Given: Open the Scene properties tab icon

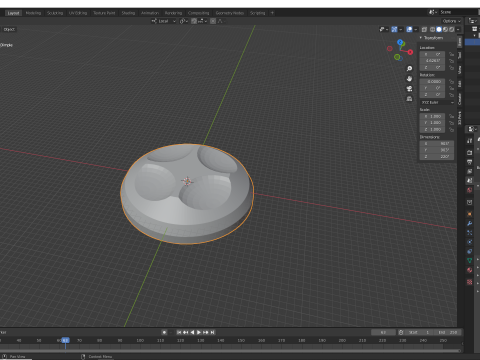Looking at the screenshot, I should (x=469, y=180).
